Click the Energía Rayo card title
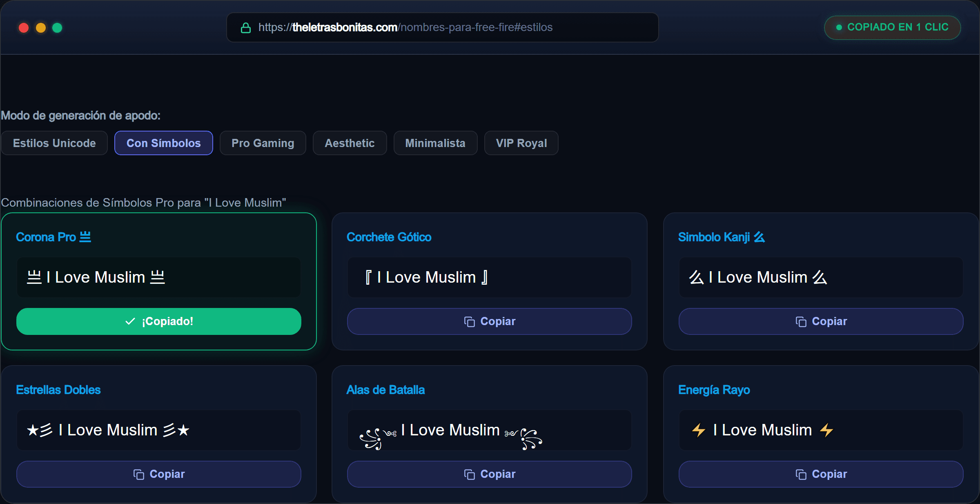980x504 pixels. pos(714,390)
